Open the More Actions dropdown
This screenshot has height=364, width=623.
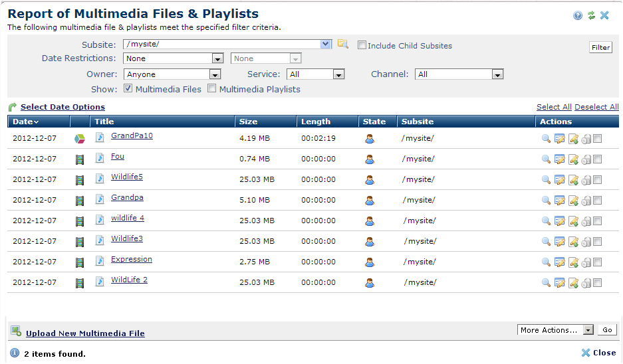click(x=555, y=330)
